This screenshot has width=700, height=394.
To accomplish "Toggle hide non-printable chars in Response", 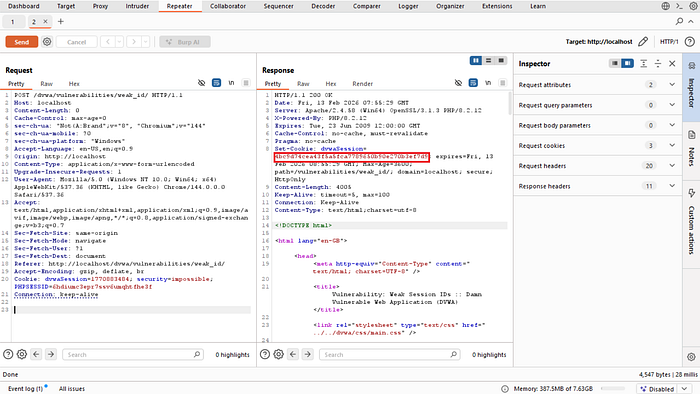I will pos(458,83).
